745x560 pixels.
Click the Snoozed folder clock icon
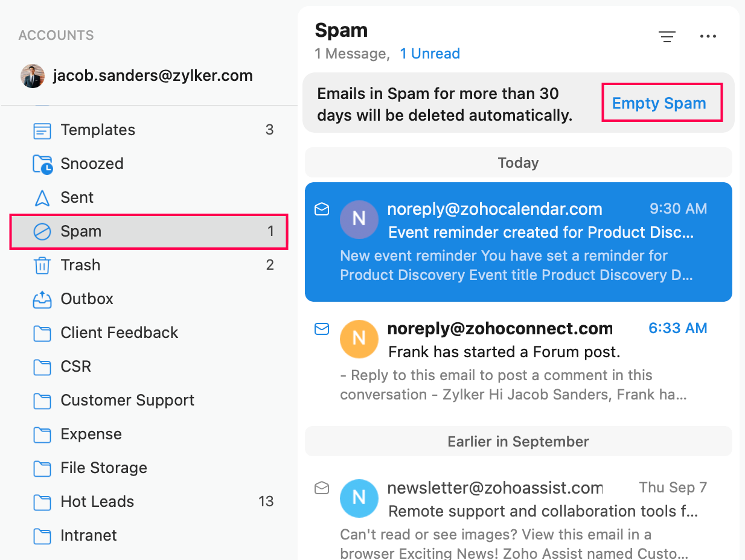point(42,164)
